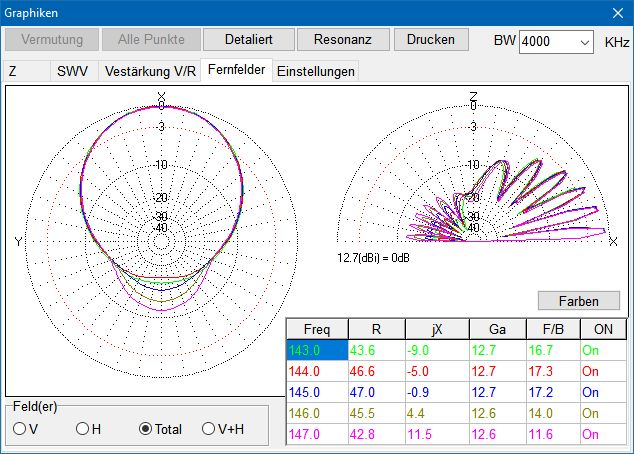Open the Vestärkung V/R tab

click(x=150, y=72)
